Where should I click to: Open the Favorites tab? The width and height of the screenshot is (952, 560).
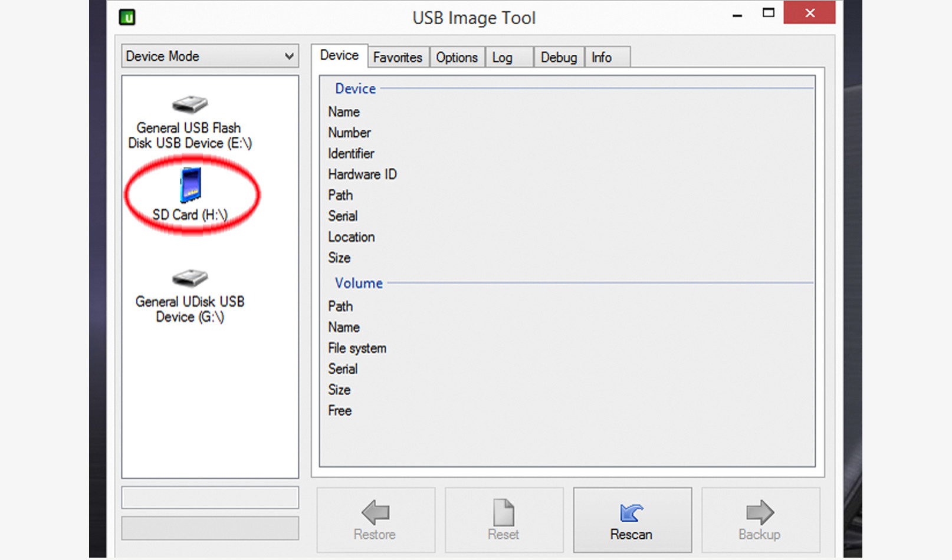click(398, 57)
